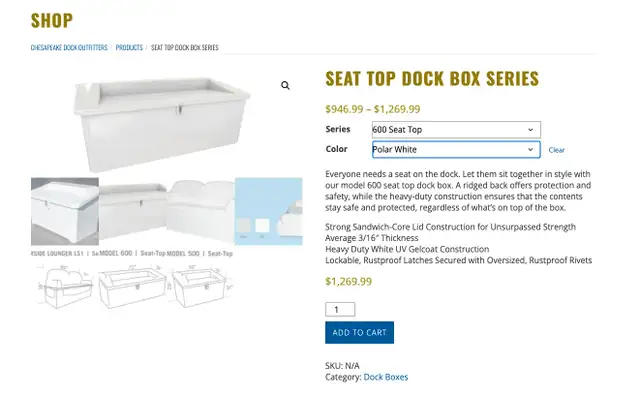640x394 pixels.
Task: Select the light blue color swatch thumbnail
Action: point(269,211)
